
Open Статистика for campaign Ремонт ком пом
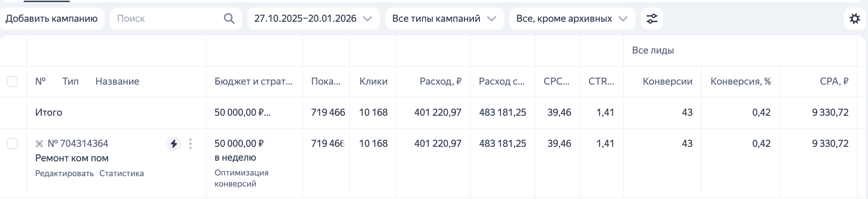[x=122, y=173]
